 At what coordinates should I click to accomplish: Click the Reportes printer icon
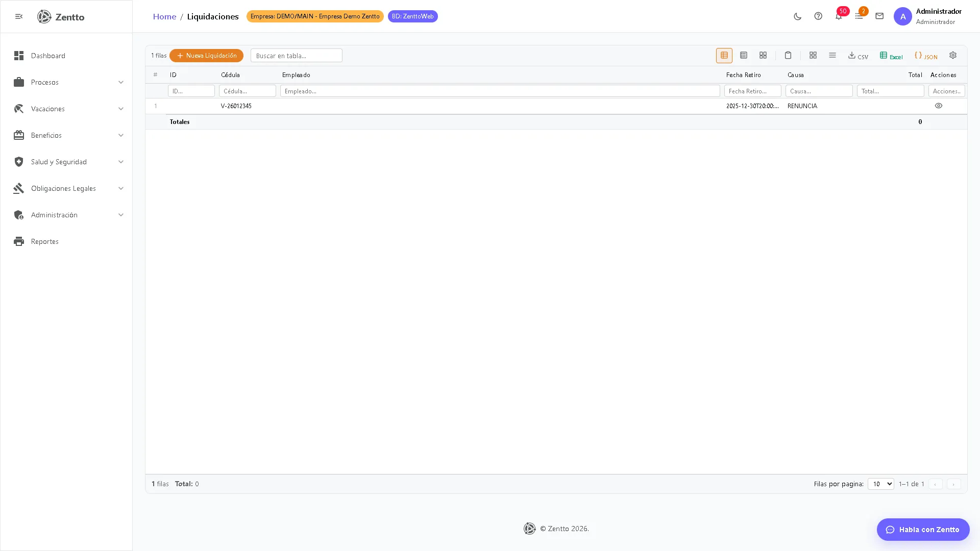point(19,241)
